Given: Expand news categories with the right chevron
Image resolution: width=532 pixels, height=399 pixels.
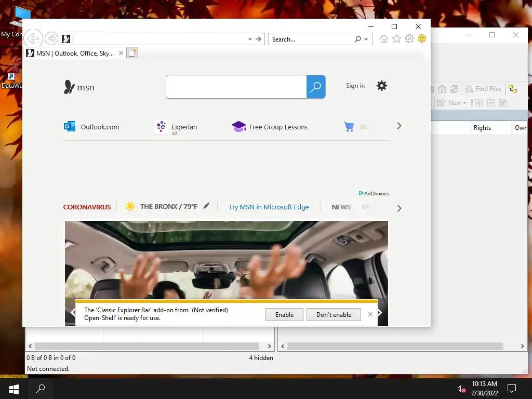Looking at the screenshot, I should (x=399, y=208).
